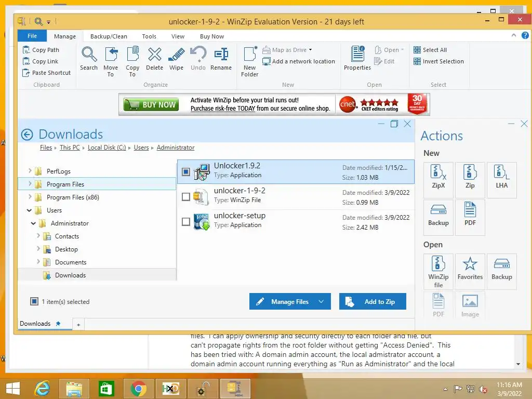The image size is (532, 399).
Task: Check the unlocker-setup checkbox
Action: click(186, 222)
